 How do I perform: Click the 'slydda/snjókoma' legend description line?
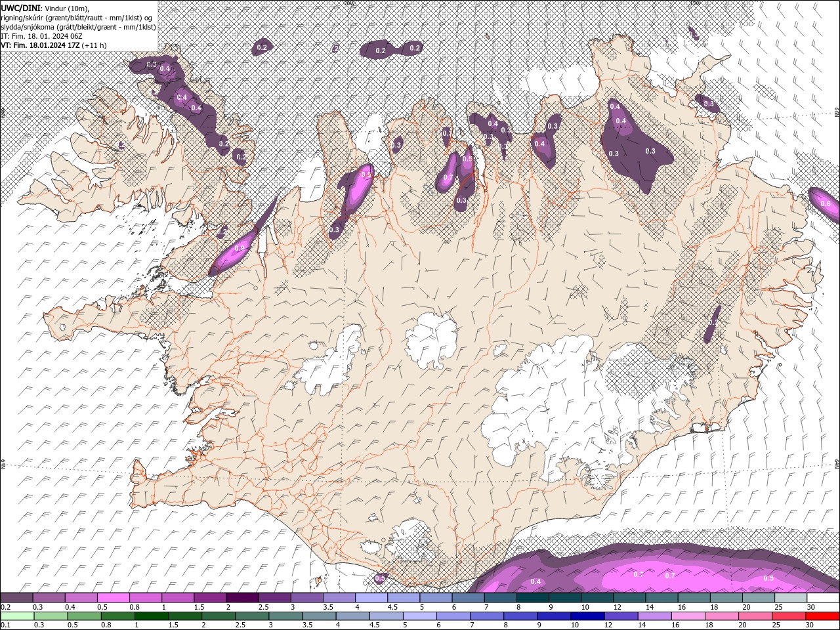pyautogui.click(x=78, y=27)
